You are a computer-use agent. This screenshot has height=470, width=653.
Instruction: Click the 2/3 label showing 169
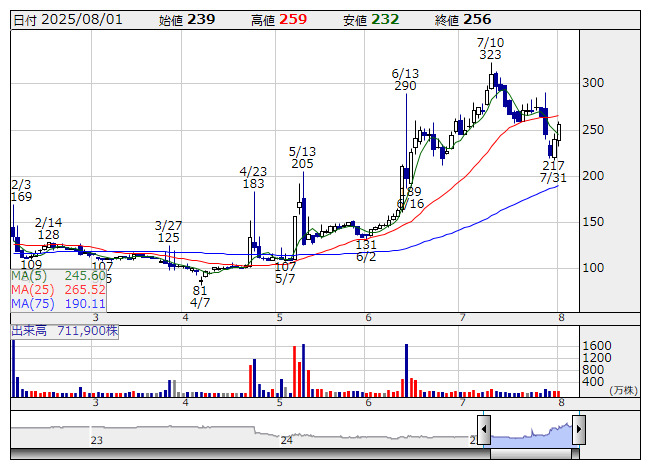point(21,191)
